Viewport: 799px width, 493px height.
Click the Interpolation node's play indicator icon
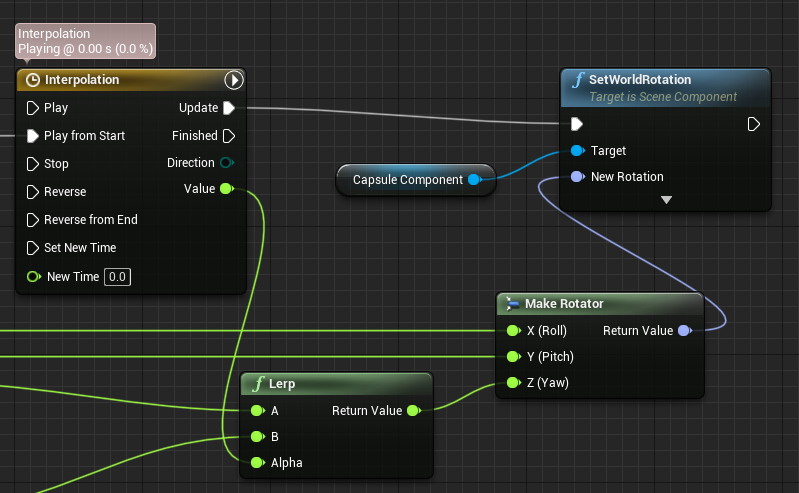pos(233,80)
